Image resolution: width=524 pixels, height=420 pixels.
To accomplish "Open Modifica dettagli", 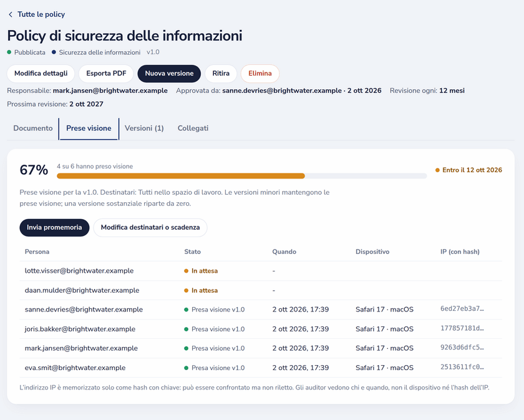I will pos(41,74).
